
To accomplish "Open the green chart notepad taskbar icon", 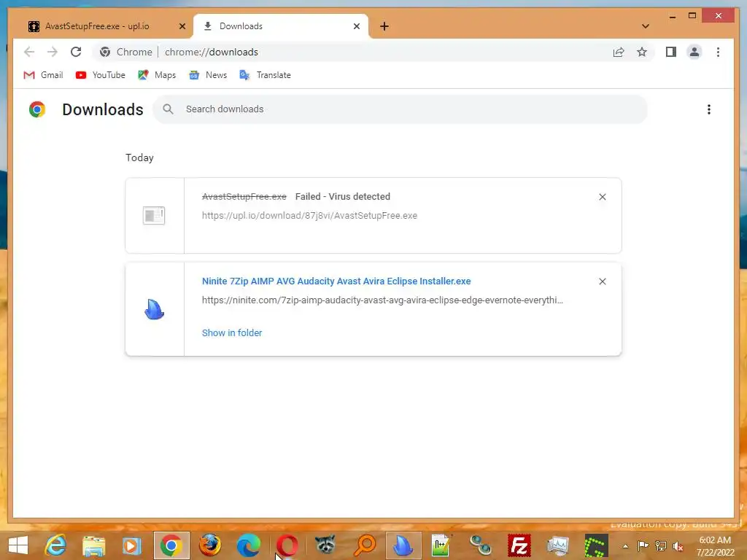I will tap(441, 545).
